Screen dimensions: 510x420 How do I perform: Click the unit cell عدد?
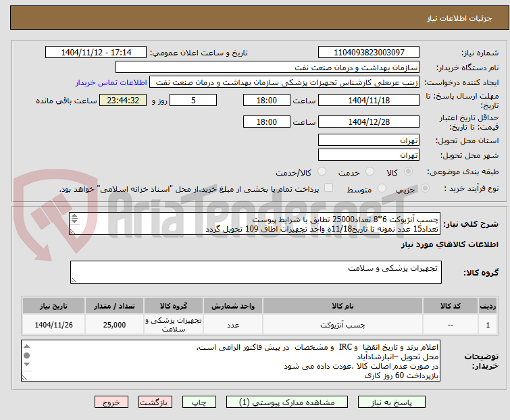233,325
